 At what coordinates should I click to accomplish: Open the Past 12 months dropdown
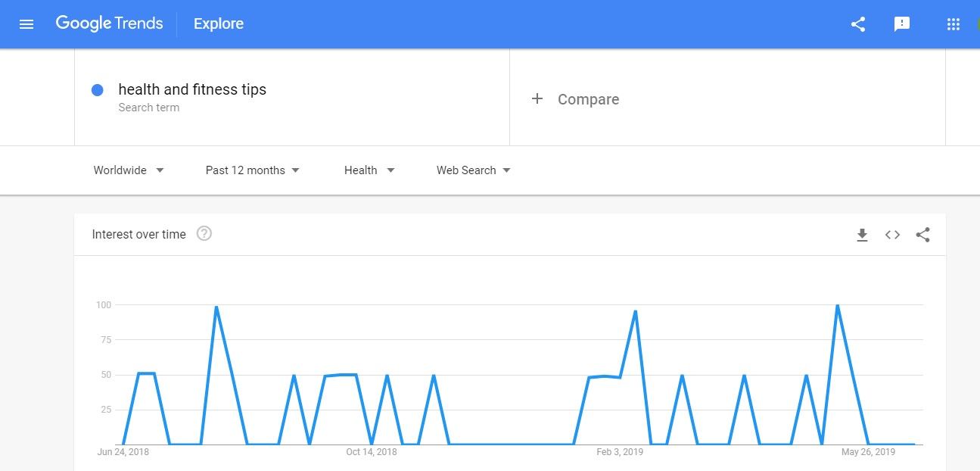coord(253,170)
